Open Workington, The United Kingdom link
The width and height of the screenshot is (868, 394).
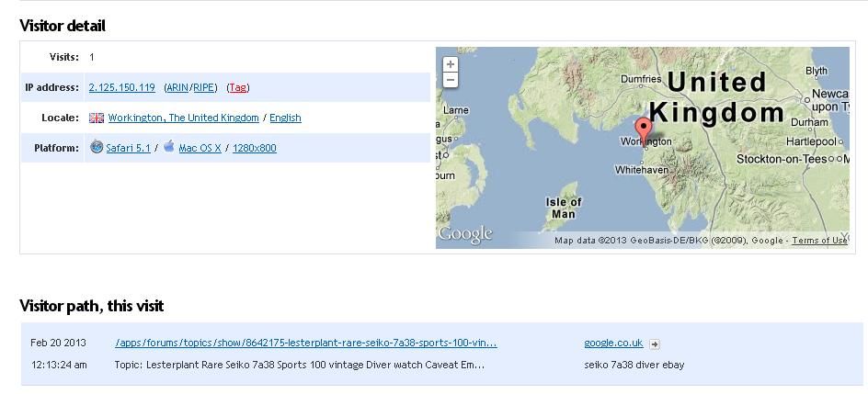[x=183, y=118]
